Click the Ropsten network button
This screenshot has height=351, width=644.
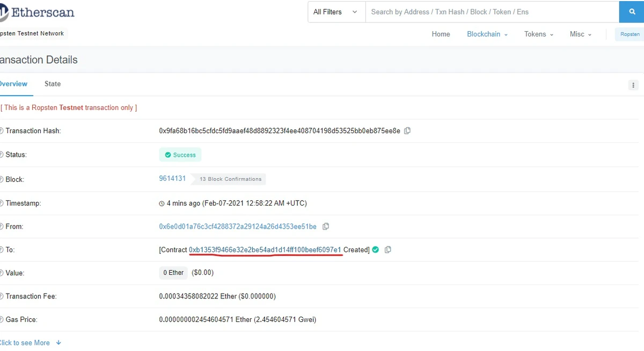point(630,34)
